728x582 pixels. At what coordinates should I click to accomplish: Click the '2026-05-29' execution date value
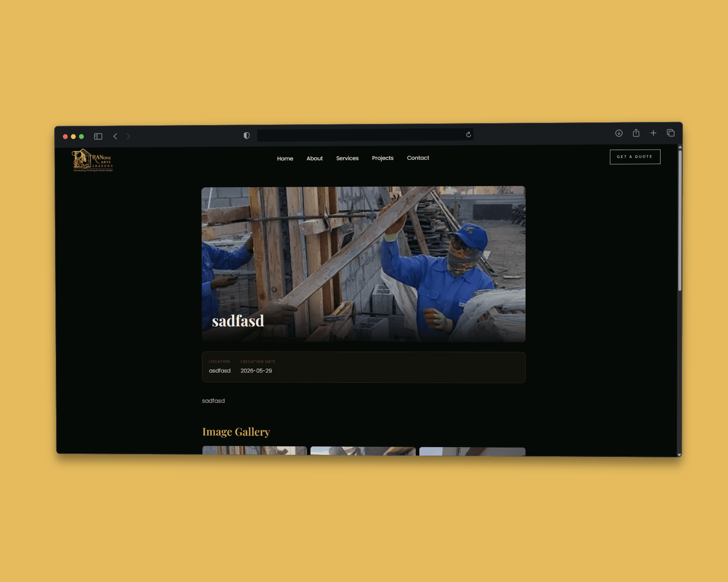pos(256,371)
